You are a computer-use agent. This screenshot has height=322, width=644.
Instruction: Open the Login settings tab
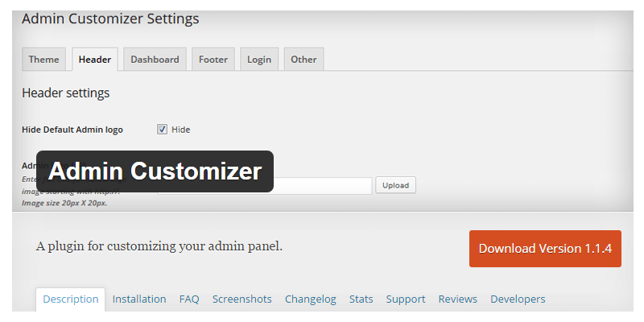click(x=259, y=60)
